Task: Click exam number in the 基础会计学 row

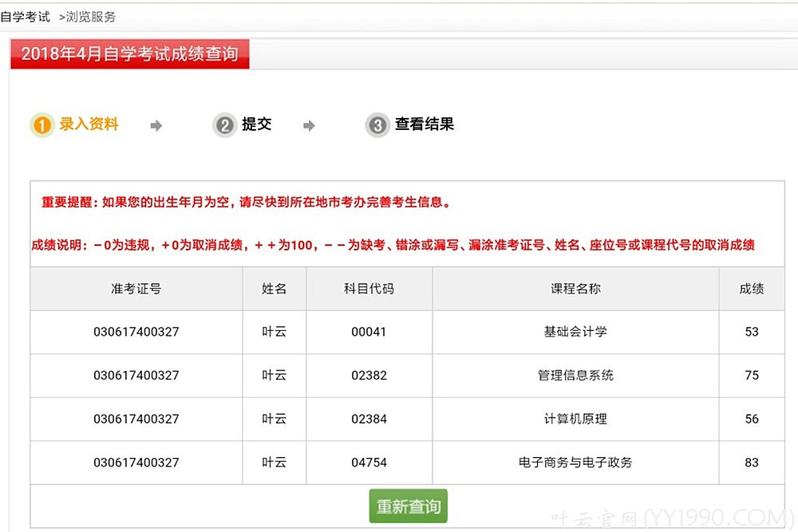Action: 136,332
